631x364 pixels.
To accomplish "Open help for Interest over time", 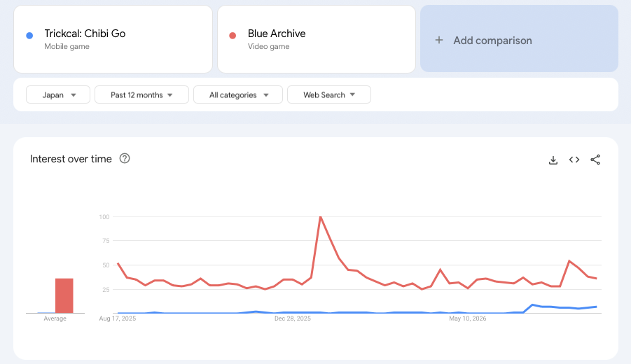I will 125,158.
